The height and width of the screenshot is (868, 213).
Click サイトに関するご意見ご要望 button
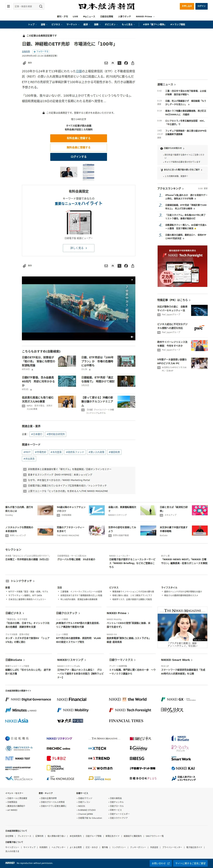tap(190, 863)
